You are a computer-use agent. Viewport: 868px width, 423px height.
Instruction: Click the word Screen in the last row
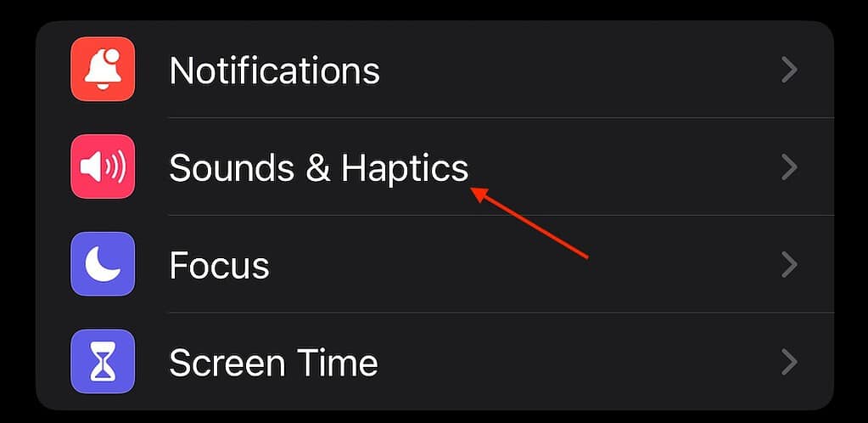pos(227,363)
